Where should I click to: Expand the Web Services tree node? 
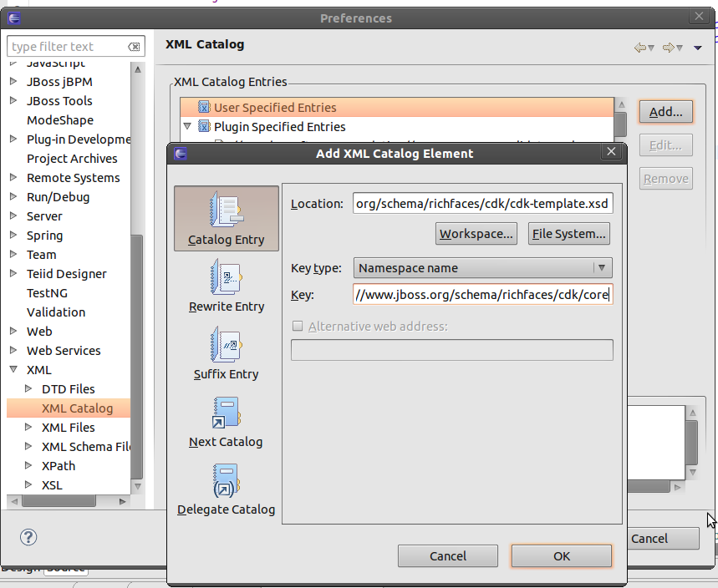[x=13, y=350]
